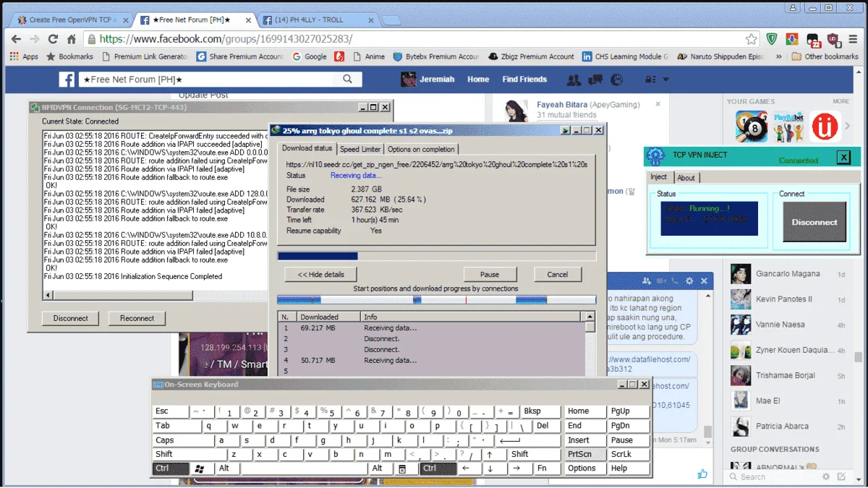Close the chat window
The image size is (868, 488).
click(705, 281)
